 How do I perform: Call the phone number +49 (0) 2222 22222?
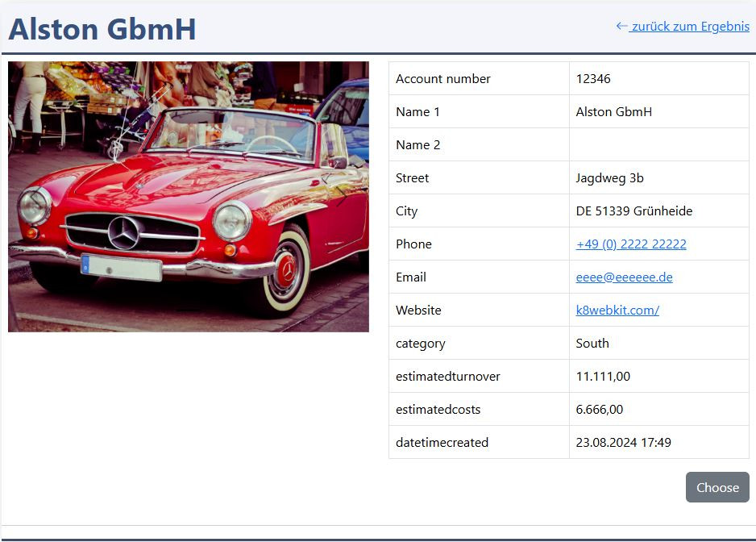pos(631,244)
